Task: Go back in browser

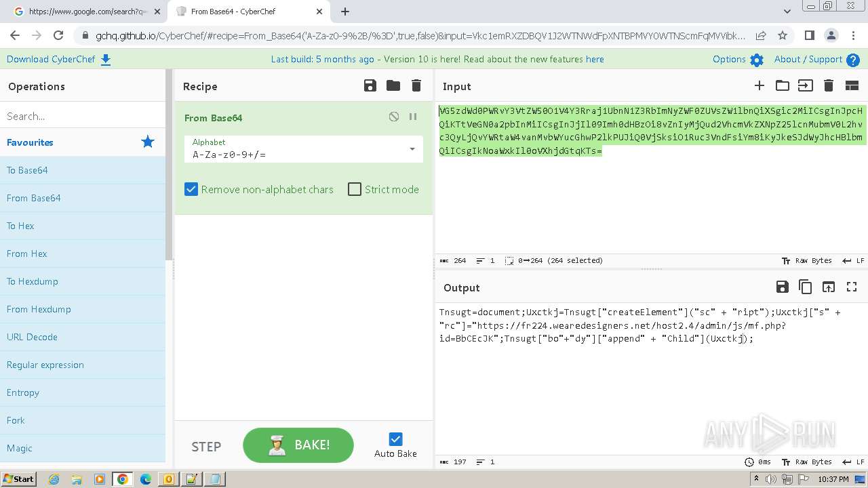Action: 15,35
